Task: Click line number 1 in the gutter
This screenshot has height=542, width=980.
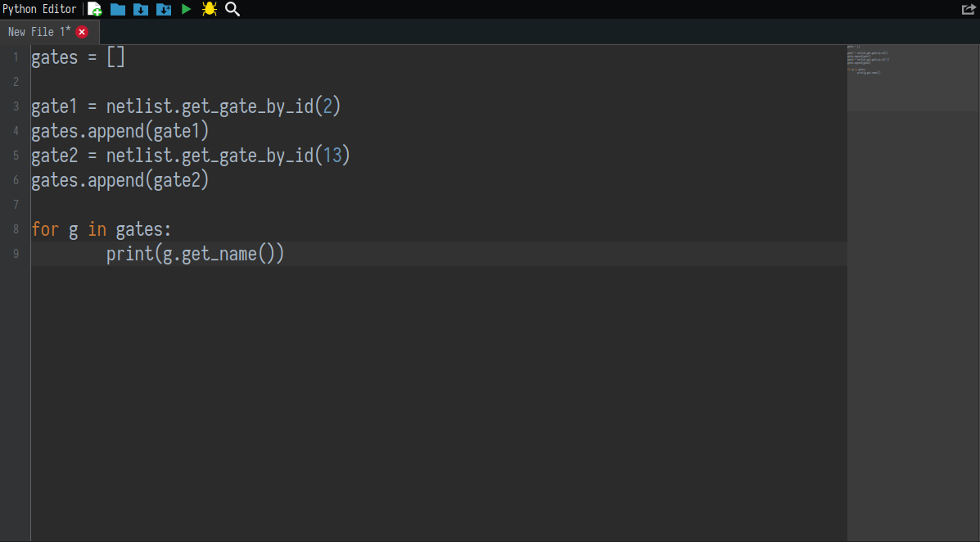Action: (x=15, y=56)
